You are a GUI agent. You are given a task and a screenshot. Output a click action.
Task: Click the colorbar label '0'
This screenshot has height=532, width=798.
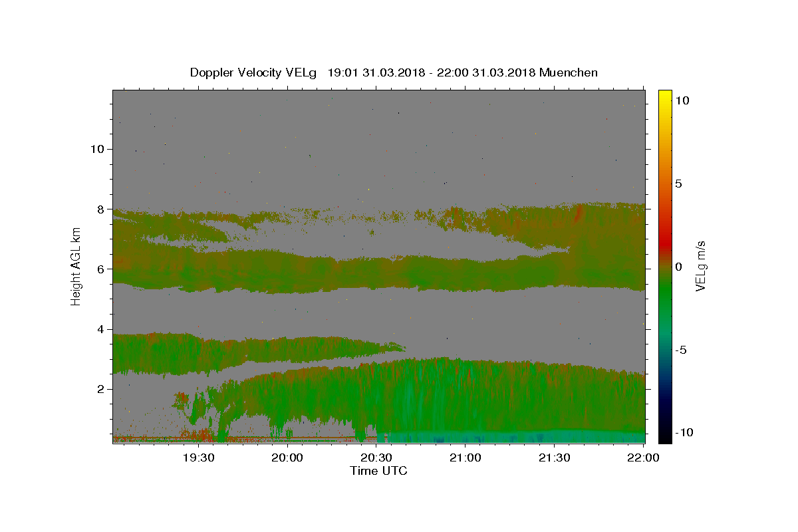pyautogui.click(x=679, y=267)
